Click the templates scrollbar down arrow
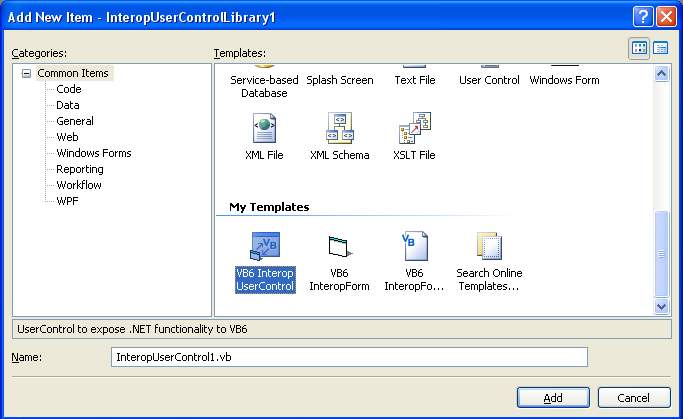 pos(661,306)
